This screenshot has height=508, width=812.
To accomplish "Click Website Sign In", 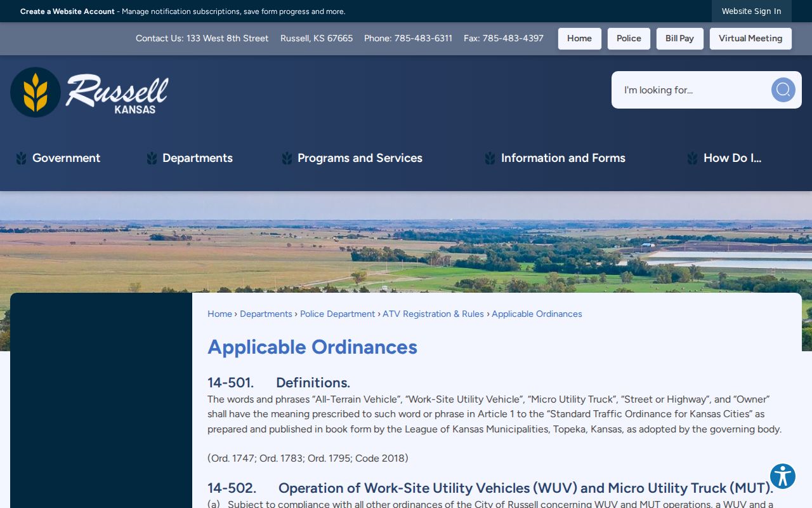I will 751,11.
